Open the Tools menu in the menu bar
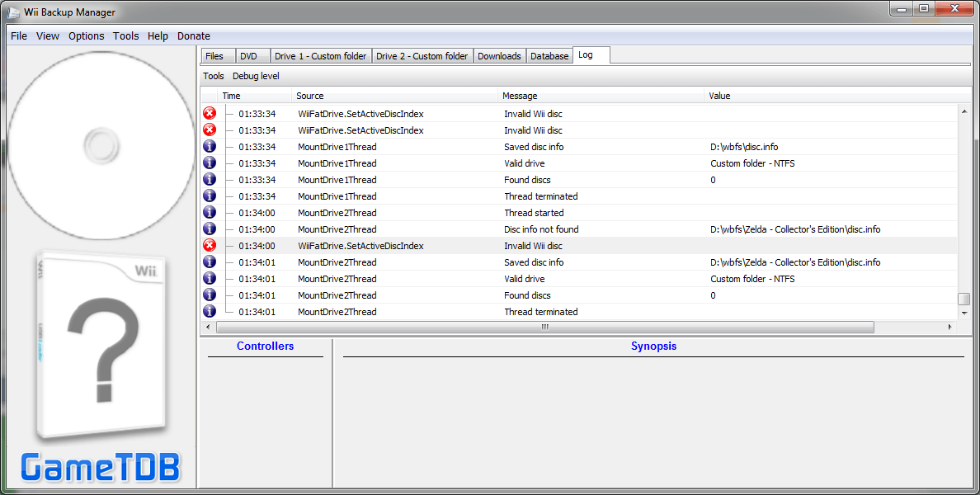 click(125, 35)
